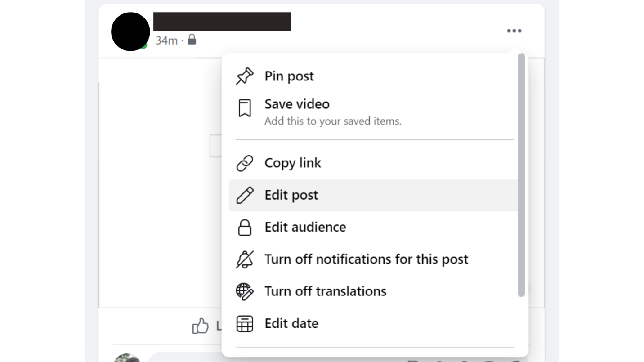Click the post menu scrollbar

click(x=521, y=175)
